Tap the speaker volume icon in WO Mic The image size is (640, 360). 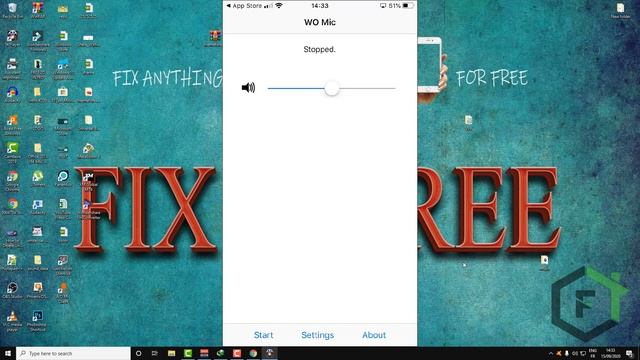pyautogui.click(x=248, y=87)
